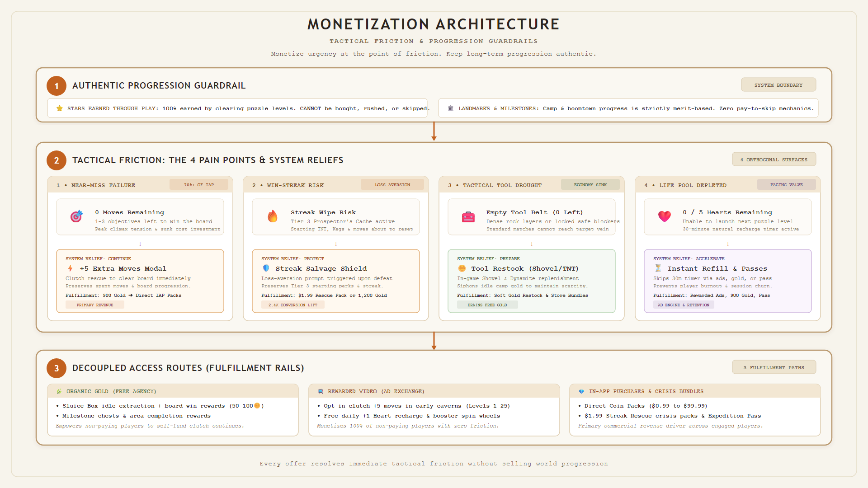The height and width of the screenshot is (488, 868).
Task: Select the TACTICAL TOOL DROUGHT card header
Action: click(532, 185)
